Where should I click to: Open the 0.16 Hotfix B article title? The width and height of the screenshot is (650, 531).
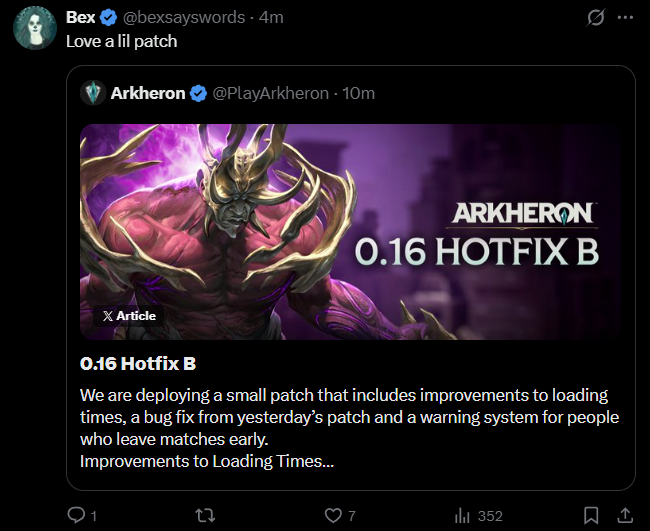click(138, 364)
